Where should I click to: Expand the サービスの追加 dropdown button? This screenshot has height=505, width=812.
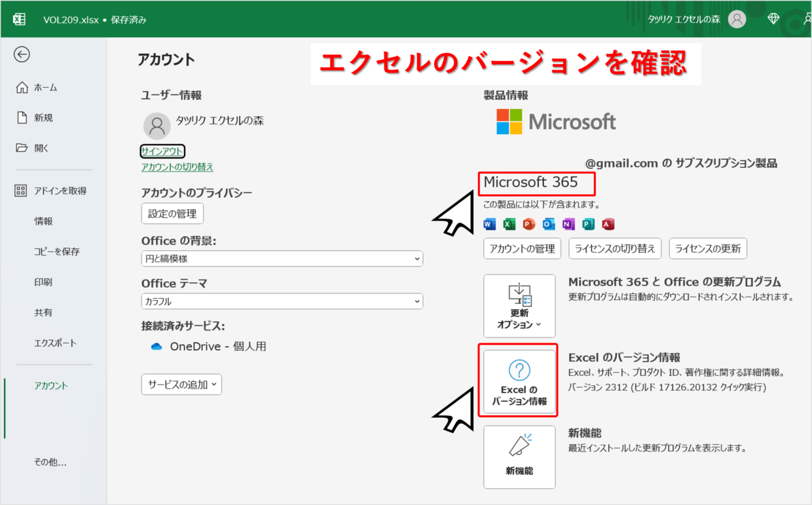181,384
